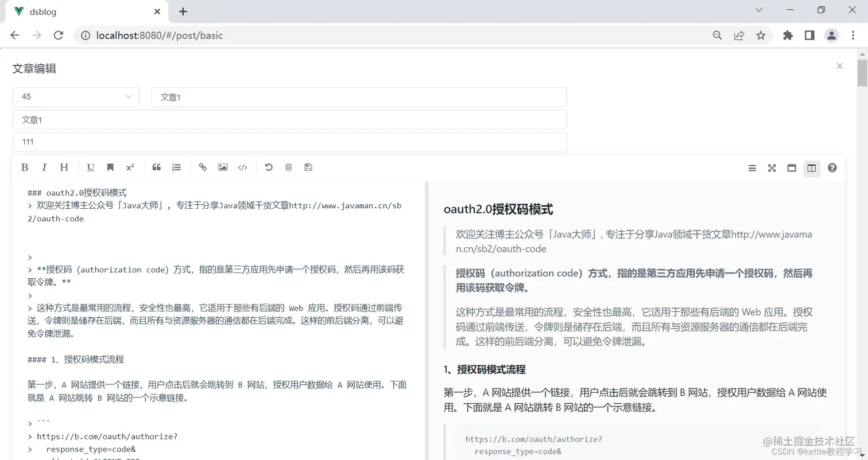The height and width of the screenshot is (460, 868).
Task: Open the navigation outline panel icon
Action: tap(752, 167)
